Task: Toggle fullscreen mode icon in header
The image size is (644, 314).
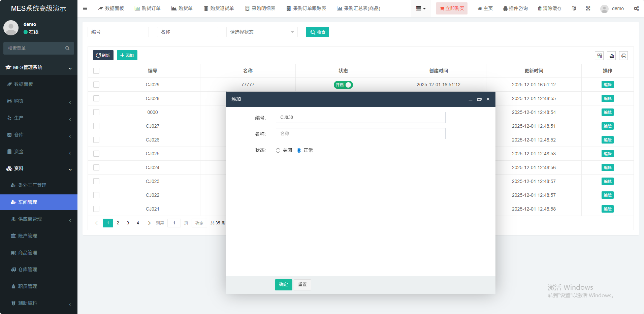Action: pyautogui.click(x=588, y=8)
